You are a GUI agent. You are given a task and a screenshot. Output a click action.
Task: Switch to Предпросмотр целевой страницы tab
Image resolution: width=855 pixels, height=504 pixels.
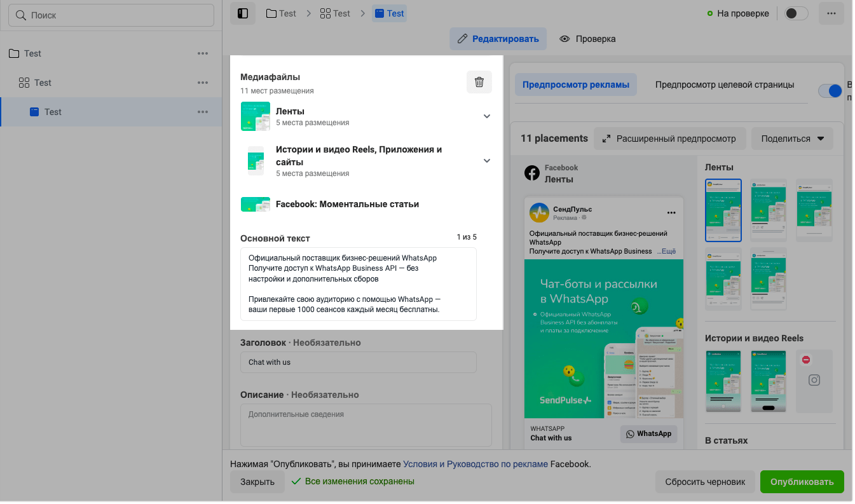coord(725,85)
